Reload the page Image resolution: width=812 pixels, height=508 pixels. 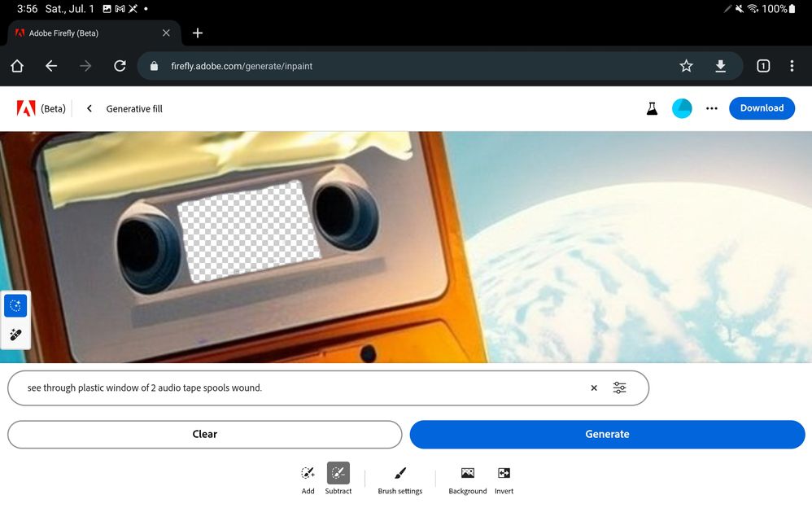120,66
